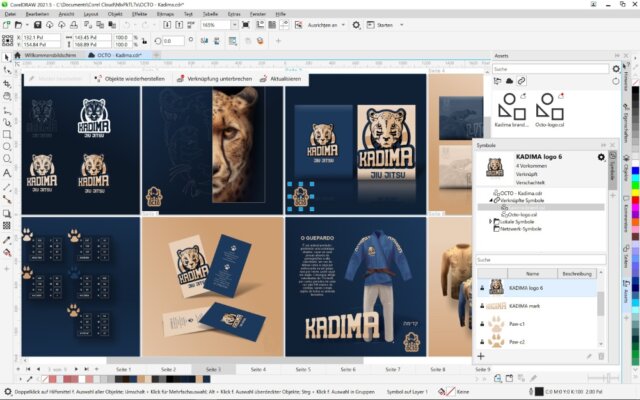640x400 pixels.
Task: Select the Rectangle tool
Action: tap(7, 134)
